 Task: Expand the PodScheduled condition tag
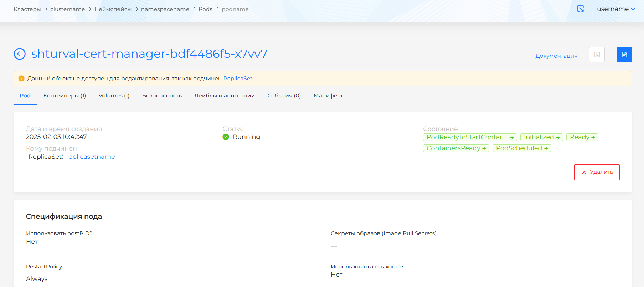tap(521, 148)
